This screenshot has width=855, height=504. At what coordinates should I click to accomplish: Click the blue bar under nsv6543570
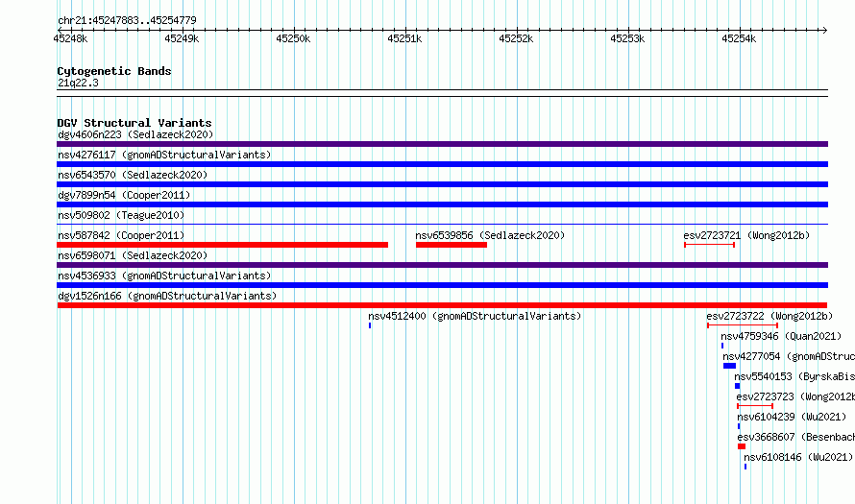tap(442, 184)
